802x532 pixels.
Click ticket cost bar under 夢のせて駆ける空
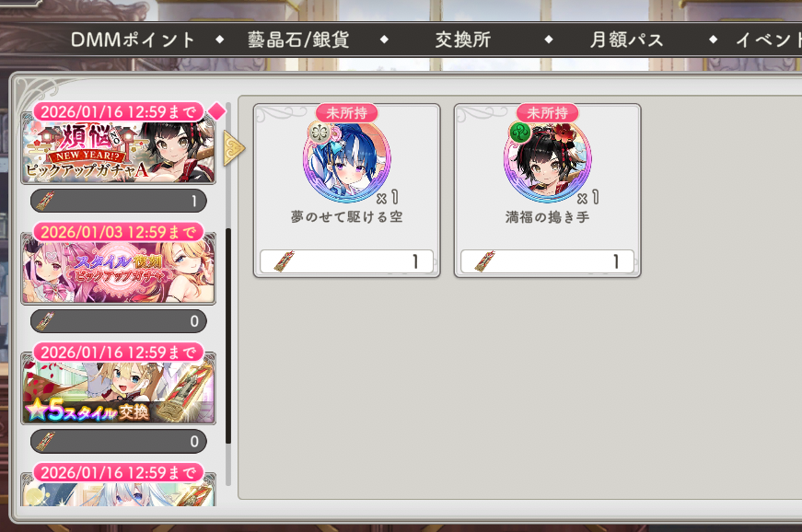tap(347, 261)
